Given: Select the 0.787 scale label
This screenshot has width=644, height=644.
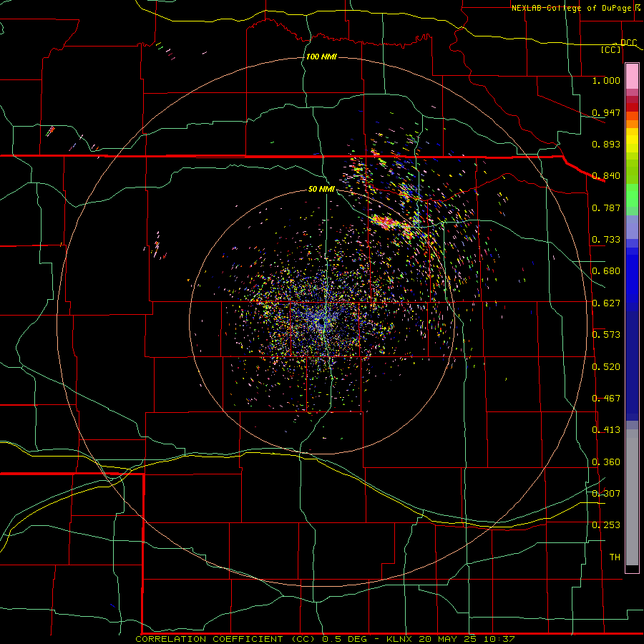Looking at the screenshot, I should coord(606,208).
